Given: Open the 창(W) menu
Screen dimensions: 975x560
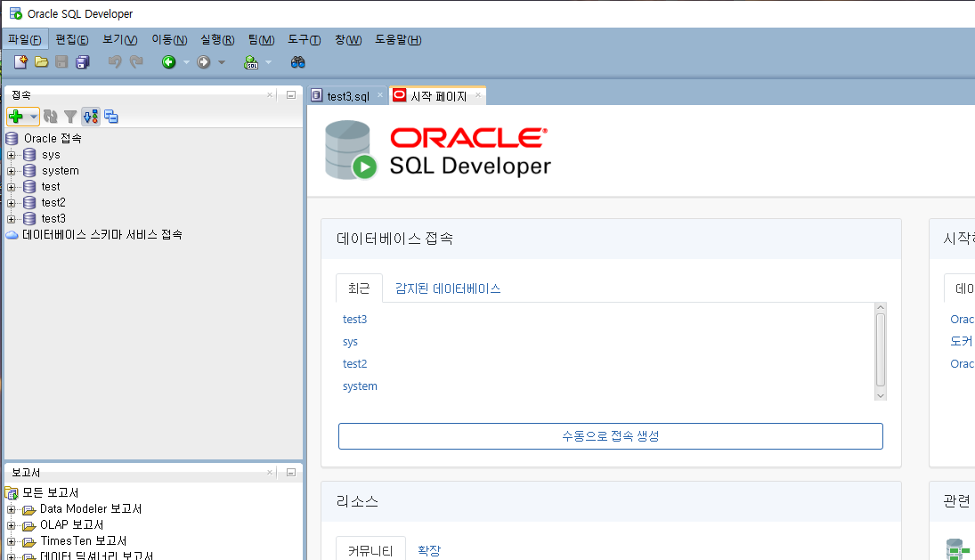Looking at the screenshot, I should (348, 40).
